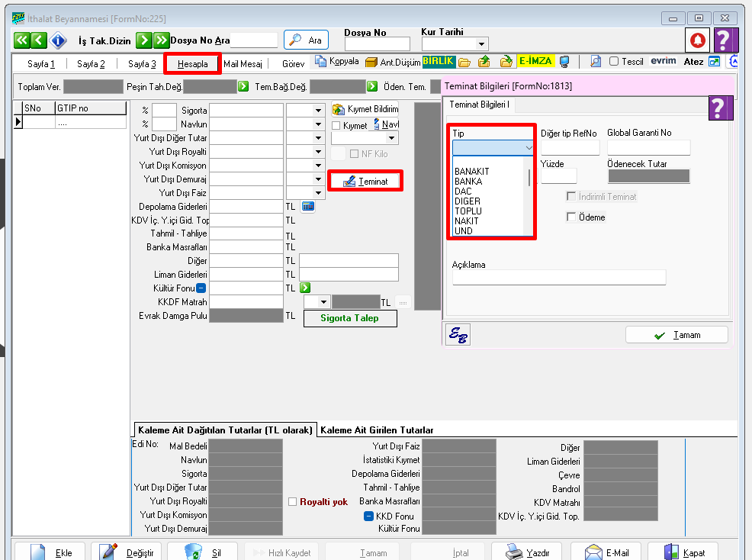
Task: Open calculator icon beside Depolama Giderleri
Action: [308, 207]
